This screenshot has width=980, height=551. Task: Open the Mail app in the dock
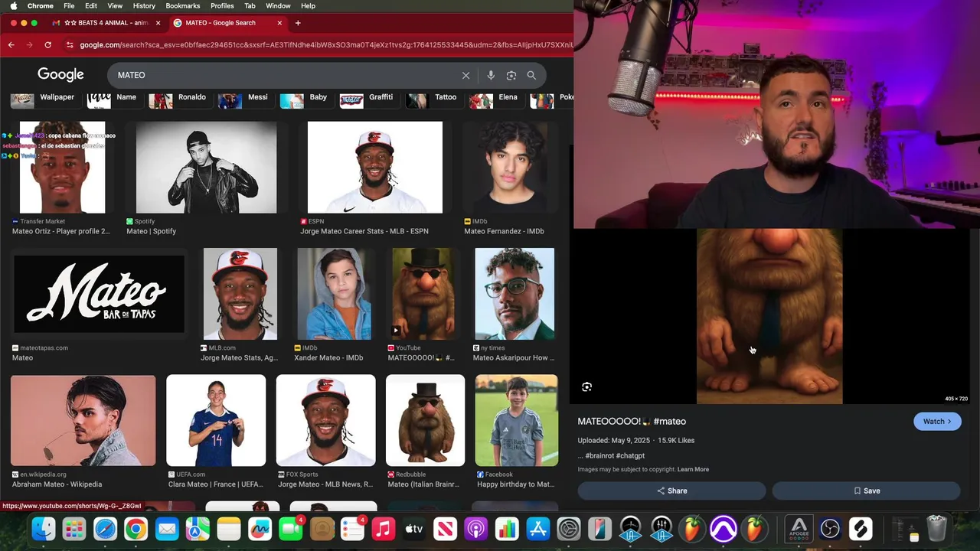(x=167, y=529)
